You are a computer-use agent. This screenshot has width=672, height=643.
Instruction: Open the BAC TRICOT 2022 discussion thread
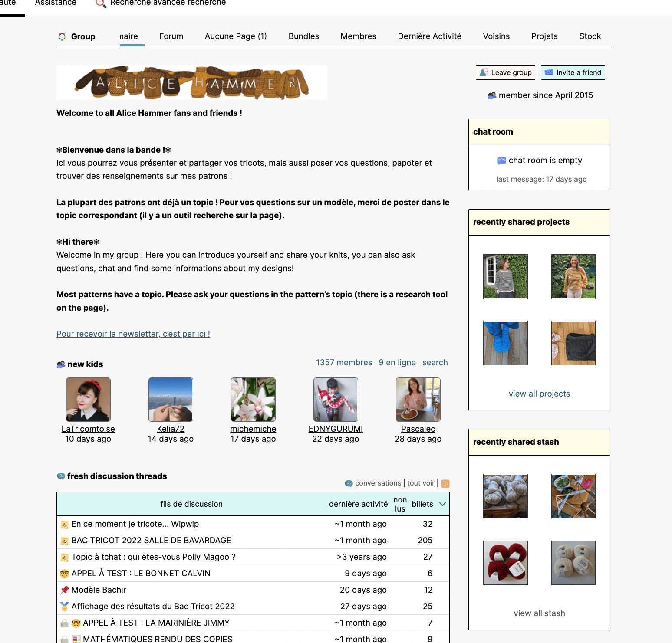point(151,540)
